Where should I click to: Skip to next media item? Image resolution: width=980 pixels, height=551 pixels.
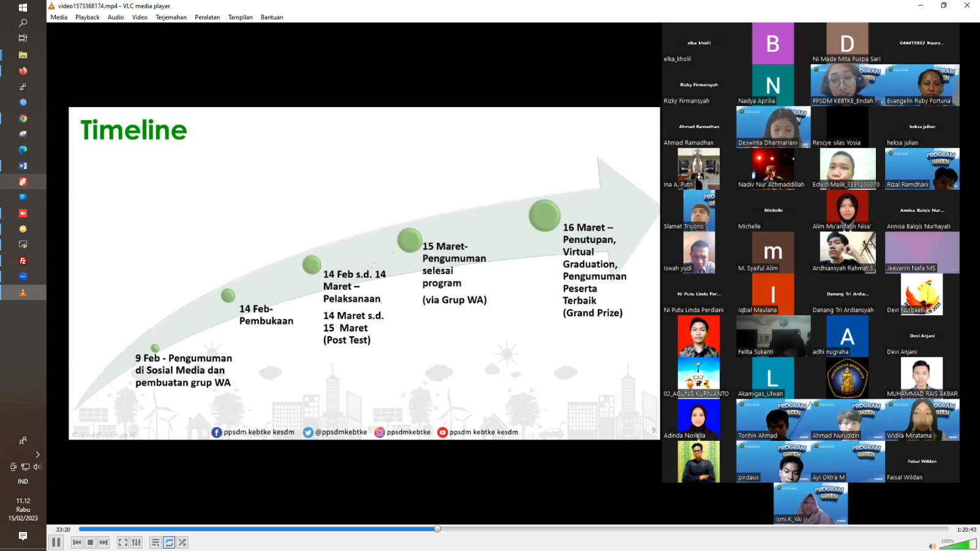[104, 542]
